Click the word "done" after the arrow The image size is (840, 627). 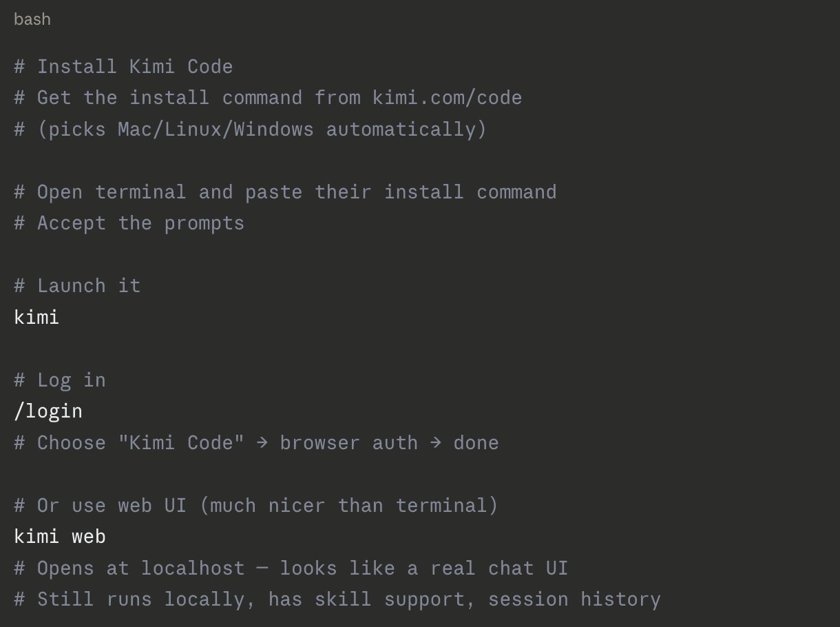coord(476,442)
